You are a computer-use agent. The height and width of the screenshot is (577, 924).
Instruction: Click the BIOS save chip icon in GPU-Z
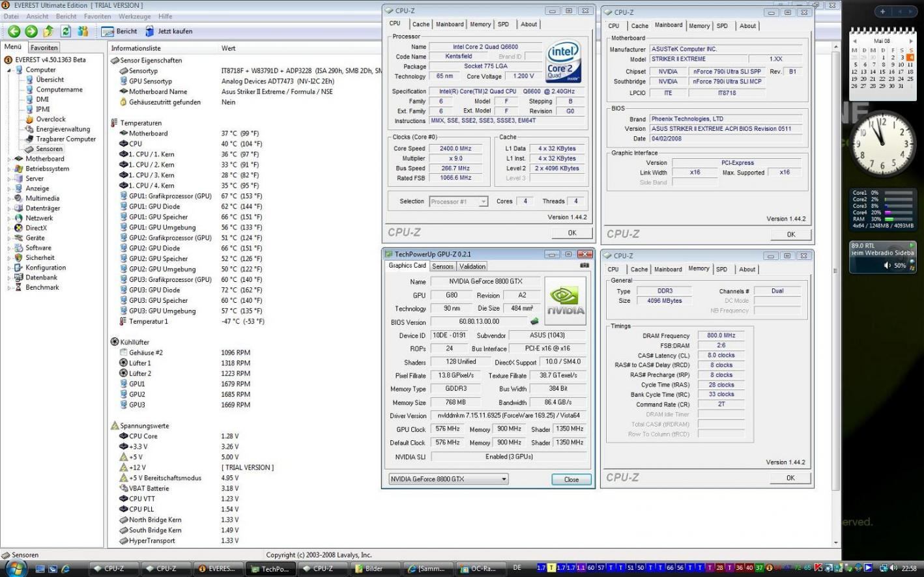point(534,322)
